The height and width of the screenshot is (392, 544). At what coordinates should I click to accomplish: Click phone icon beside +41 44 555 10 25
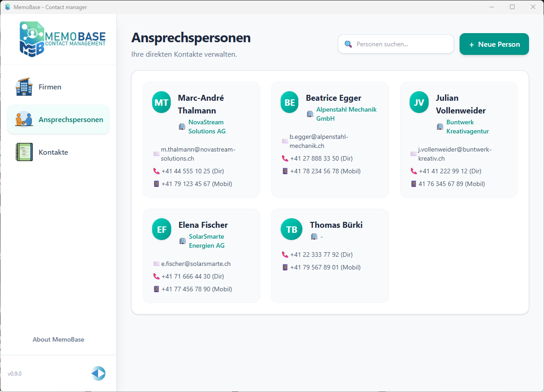(157, 171)
